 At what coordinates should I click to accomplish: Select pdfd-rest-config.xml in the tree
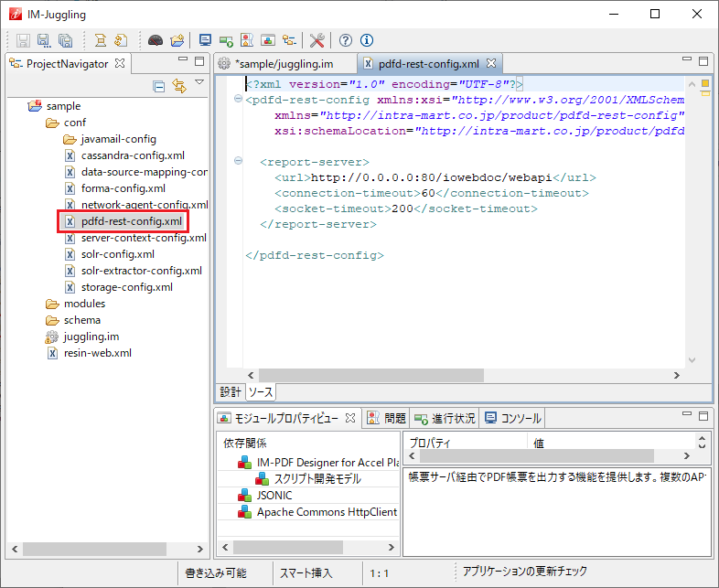click(132, 221)
